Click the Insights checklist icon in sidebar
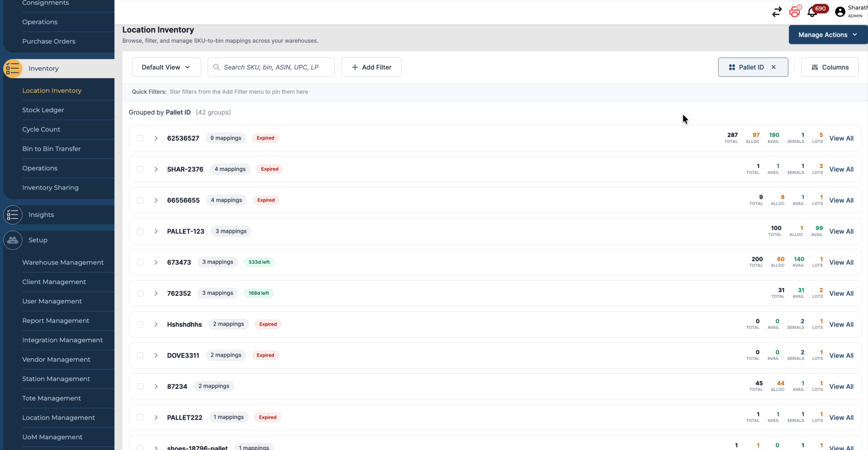Screen dimensions: 868x450 (x=13, y=215)
